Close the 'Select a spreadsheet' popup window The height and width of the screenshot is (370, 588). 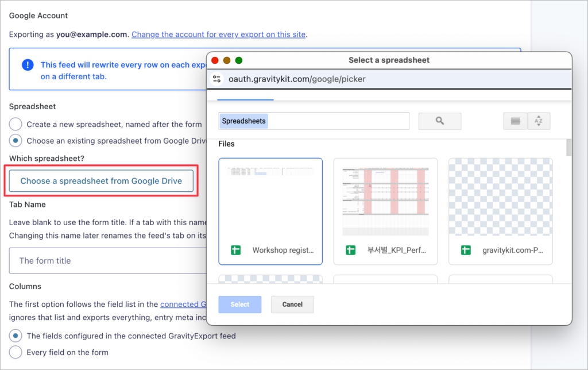coord(215,60)
